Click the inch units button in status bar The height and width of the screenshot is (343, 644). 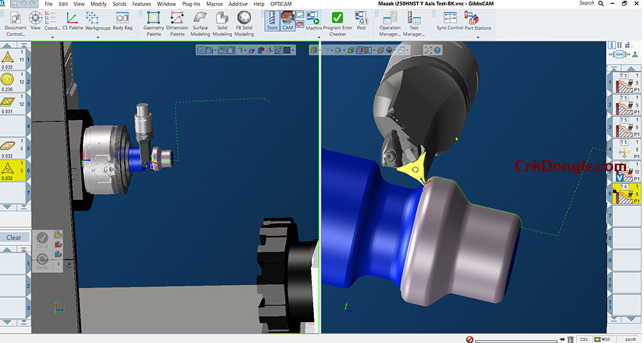tap(629, 339)
